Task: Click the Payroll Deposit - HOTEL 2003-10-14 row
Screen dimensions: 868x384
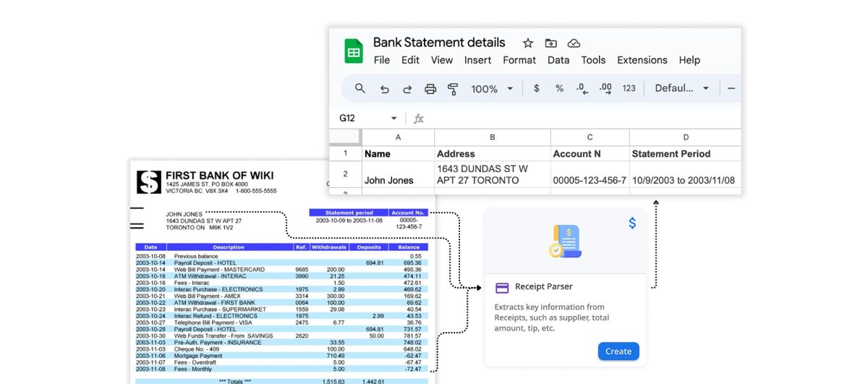Action: [x=281, y=263]
